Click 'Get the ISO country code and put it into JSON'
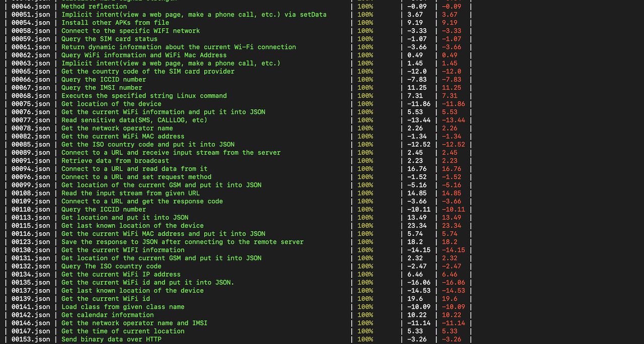This screenshot has height=344, width=644. pyautogui.click(x=148, y=144)
